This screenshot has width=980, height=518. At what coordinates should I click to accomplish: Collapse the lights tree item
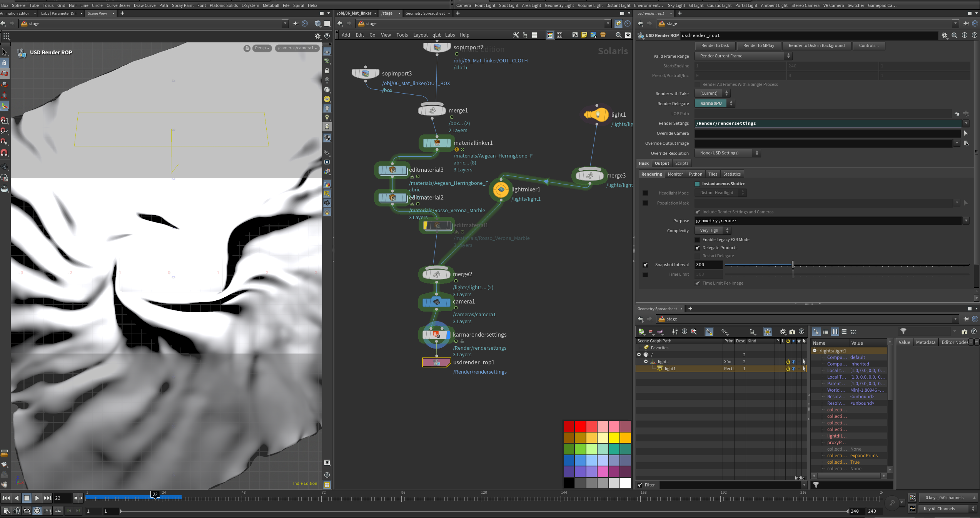tap(646, 362)
